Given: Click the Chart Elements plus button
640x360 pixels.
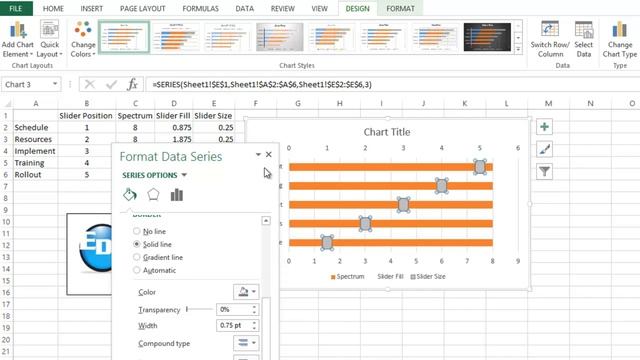Looking at the screenshot, I should (x=544, y=127).
